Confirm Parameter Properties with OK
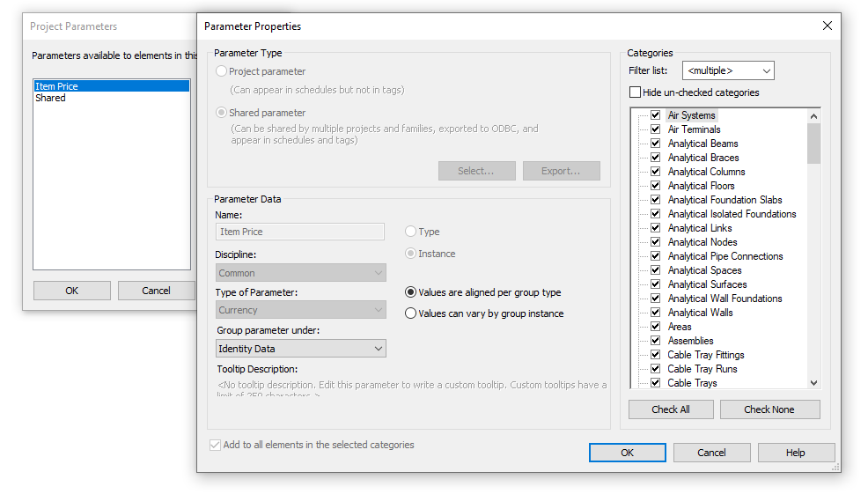 coord(627,453)
